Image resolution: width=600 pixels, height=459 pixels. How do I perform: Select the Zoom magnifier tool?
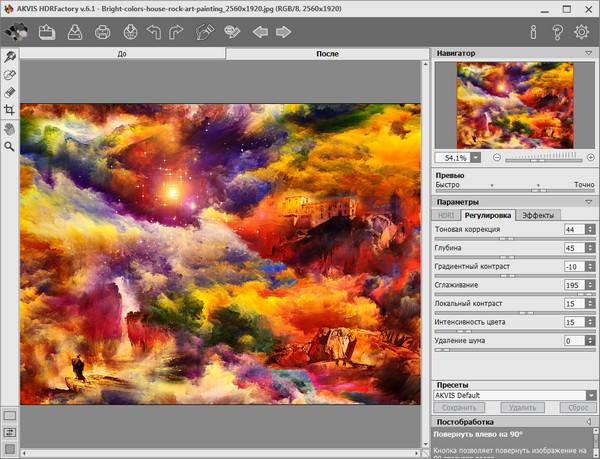[x=10, y=146]
